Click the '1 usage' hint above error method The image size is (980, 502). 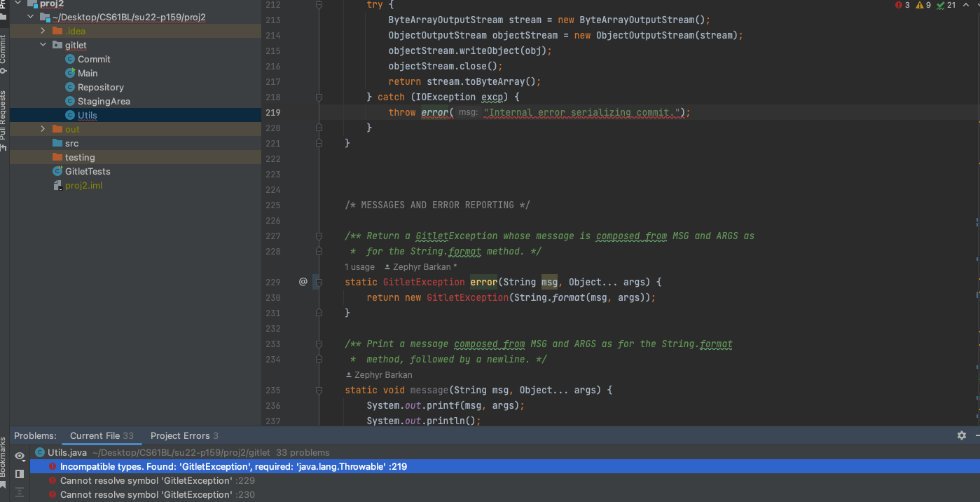(359, 267)
